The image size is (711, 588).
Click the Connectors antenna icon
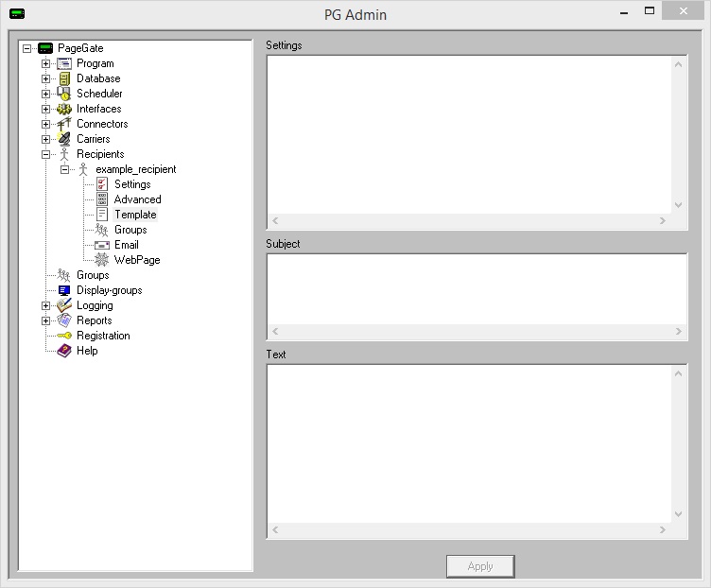64,124
